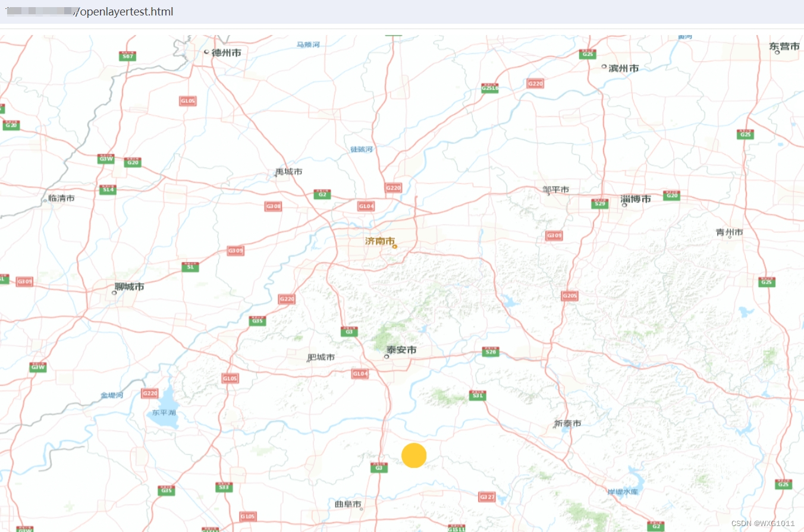Click the G20 highway badge near top left
Screen dimensions: 804x532
(x=12, y=125)
